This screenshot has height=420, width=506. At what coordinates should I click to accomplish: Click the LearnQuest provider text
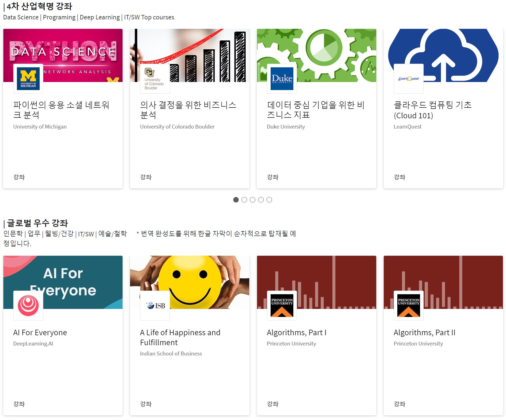(408, 127)
